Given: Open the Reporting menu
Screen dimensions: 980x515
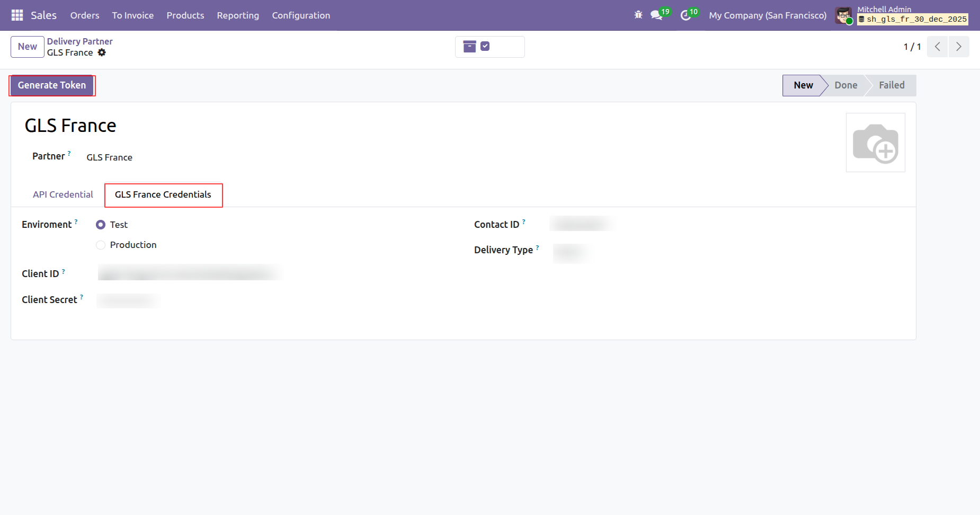Looking at the screenshot, I should point(238,15).
